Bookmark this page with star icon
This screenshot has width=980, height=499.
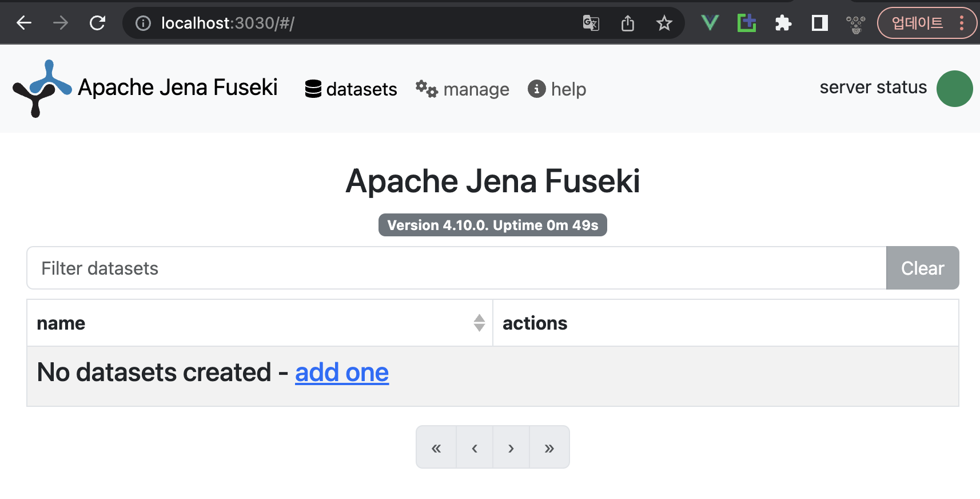click(x=664, y=23)
